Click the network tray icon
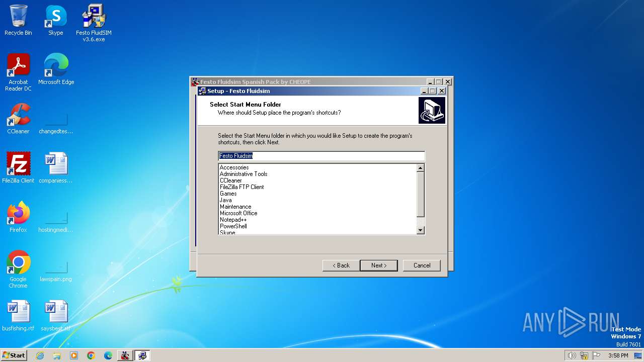 coord(584,355)
